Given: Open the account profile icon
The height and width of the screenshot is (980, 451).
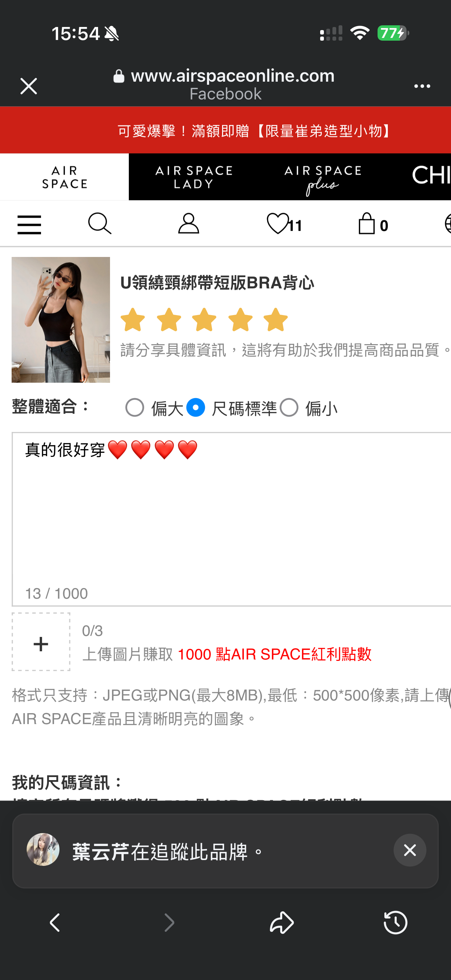Looking at the screenshot, I should 189,223.
